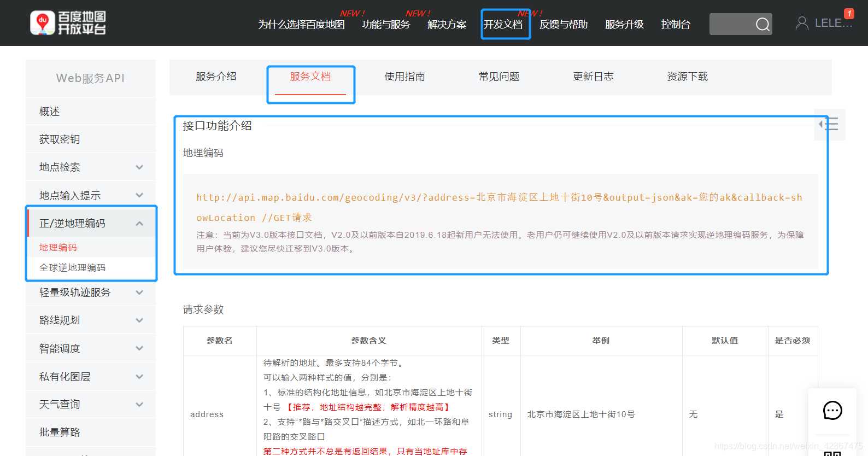Open 服务升级 menu
The height and width of the screenshot is (456, 868).
tap(624, 25)
